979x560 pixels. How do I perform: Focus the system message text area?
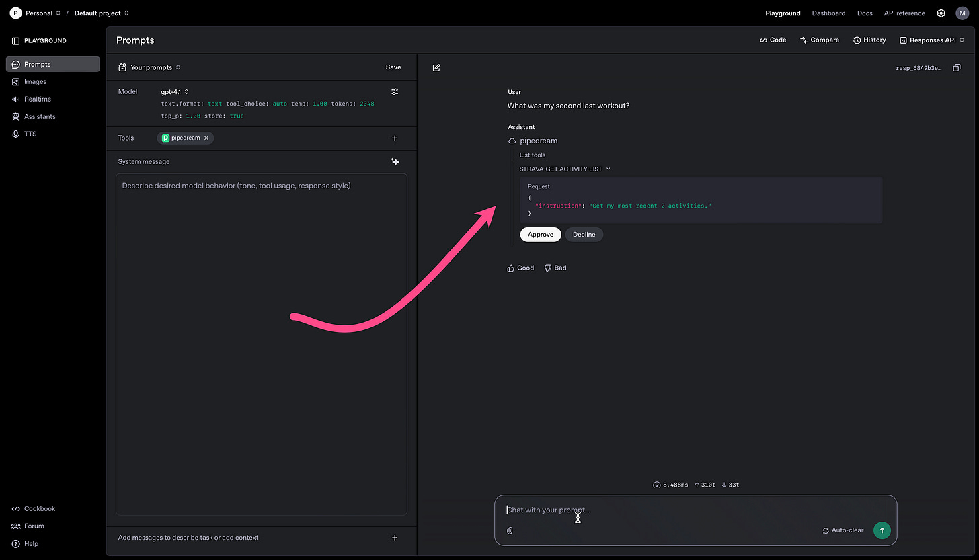tap(262, 344)
